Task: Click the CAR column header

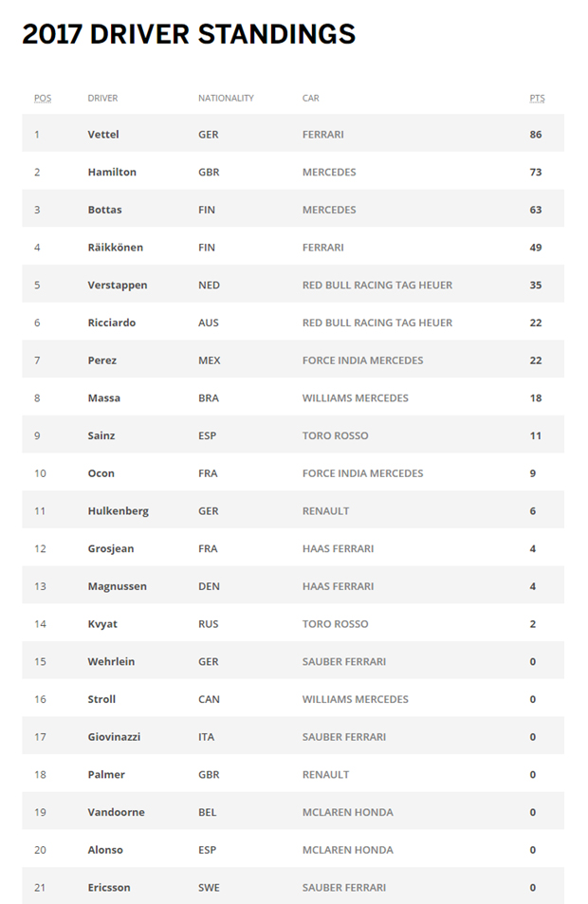Action: pyautogui.click(x=310, y=98)
